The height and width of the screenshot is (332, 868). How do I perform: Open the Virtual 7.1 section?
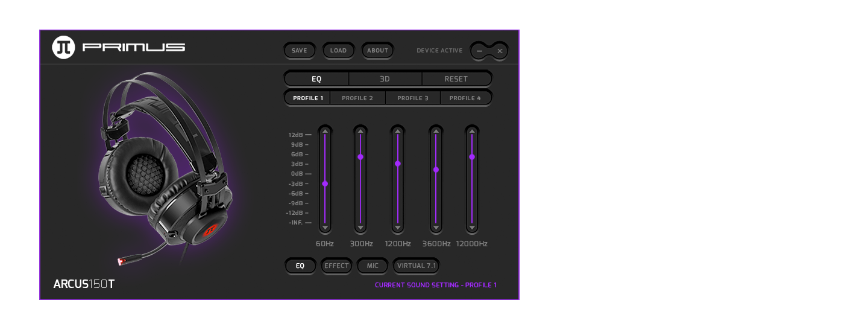coord(417,266)
